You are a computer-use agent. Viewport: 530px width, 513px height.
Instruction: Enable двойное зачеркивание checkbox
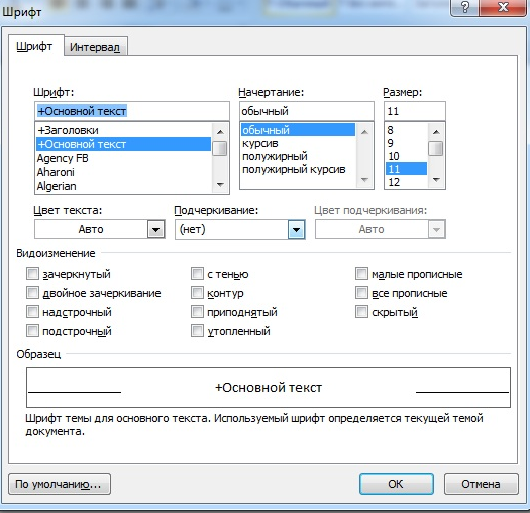click(32, 292)
